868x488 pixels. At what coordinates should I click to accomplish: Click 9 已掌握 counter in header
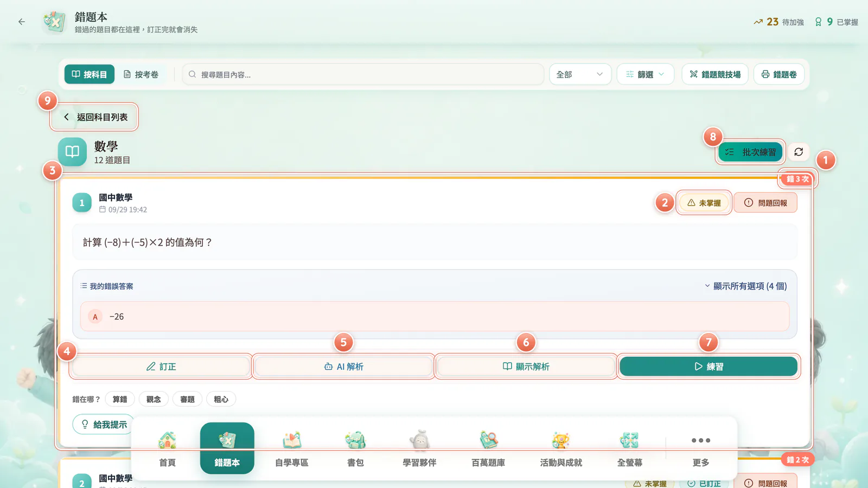click(837, 22)
